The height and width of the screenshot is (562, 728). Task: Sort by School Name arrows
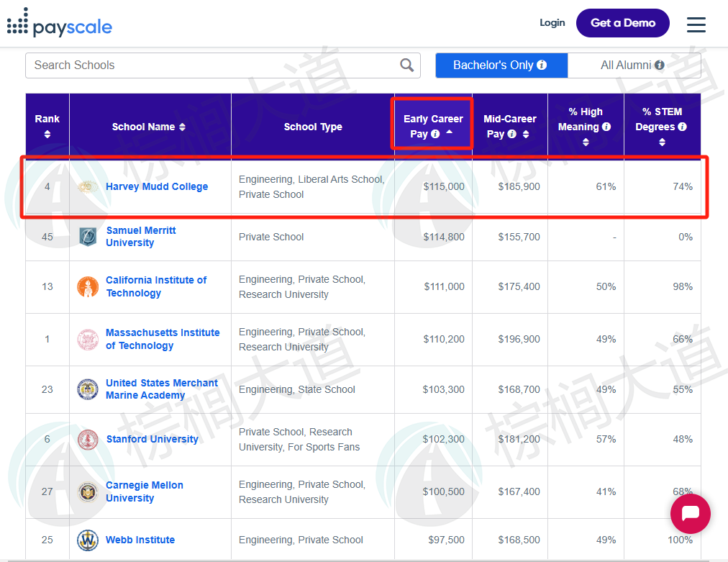tap(182, 127)
